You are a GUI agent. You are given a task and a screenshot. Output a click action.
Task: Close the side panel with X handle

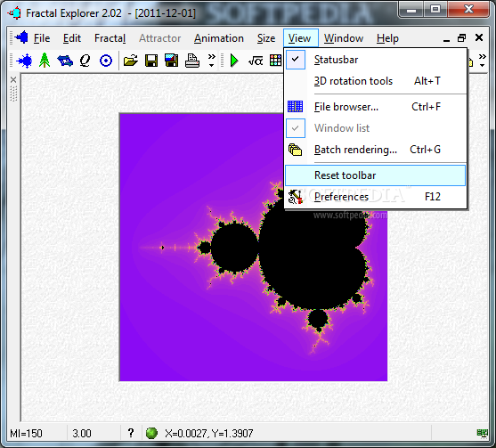tap(13, 79)
